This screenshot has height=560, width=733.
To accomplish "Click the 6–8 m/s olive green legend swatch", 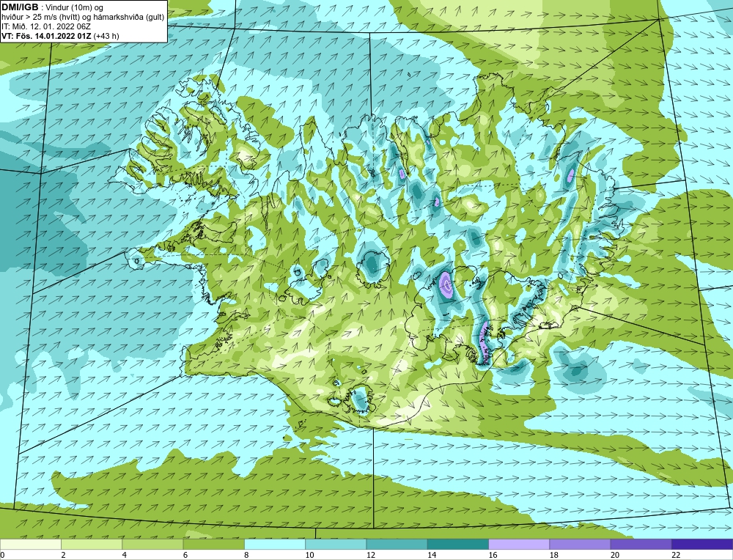I will [x=213, y=544].
